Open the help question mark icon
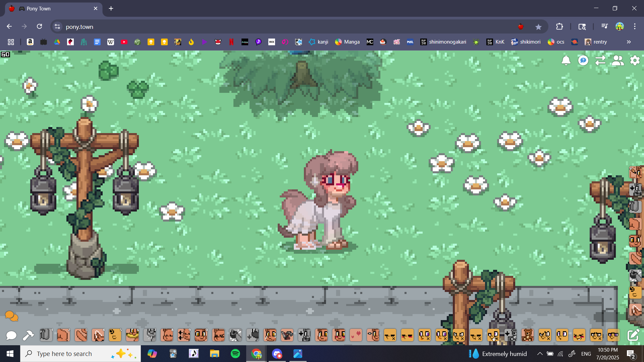The image size is (644, 362). pos(583,61)
